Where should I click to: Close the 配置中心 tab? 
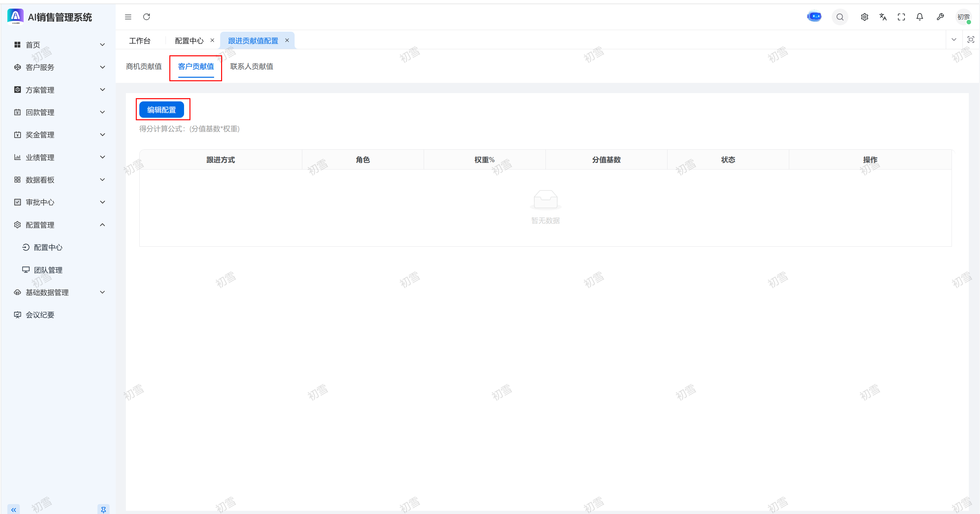coord(212,40)
